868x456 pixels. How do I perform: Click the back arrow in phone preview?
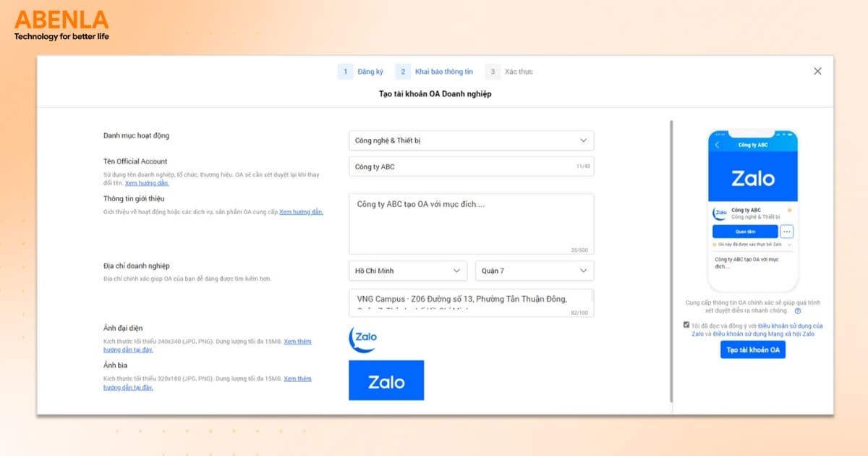[x=718, y=145]
